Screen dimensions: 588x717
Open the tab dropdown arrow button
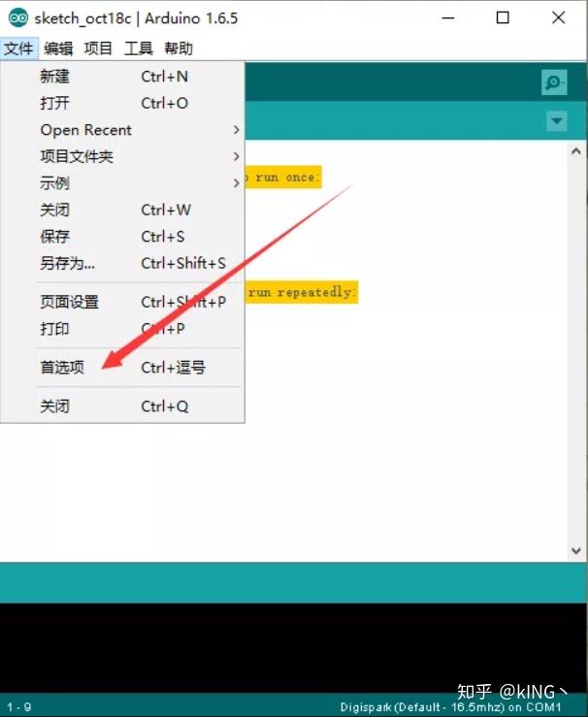(556, 121)
